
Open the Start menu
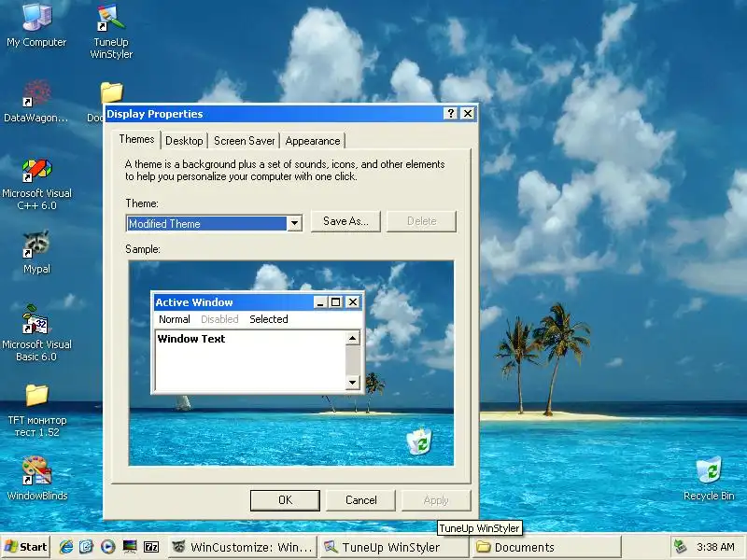point(26,547)
